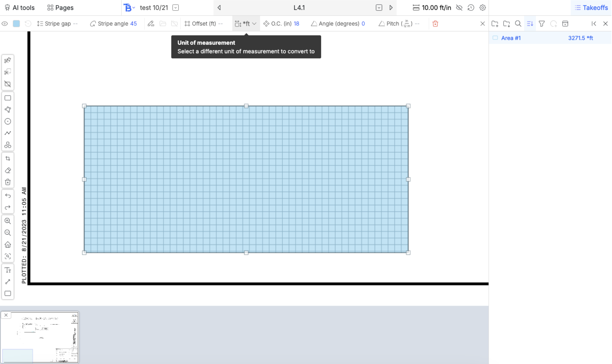This screenshot has width=612, height=364.
Task: Click the light blue color swatch
Action: 16,24
